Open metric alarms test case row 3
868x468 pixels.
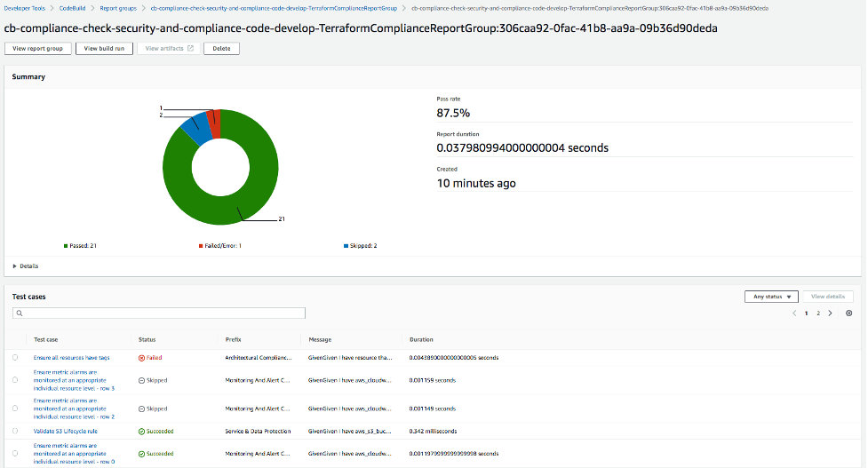pyautogui.click(x=74, y=381)
